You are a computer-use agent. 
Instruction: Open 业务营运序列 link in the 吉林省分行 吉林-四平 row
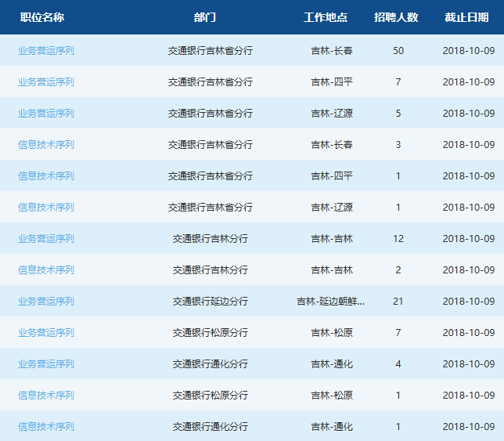[46, 82]
